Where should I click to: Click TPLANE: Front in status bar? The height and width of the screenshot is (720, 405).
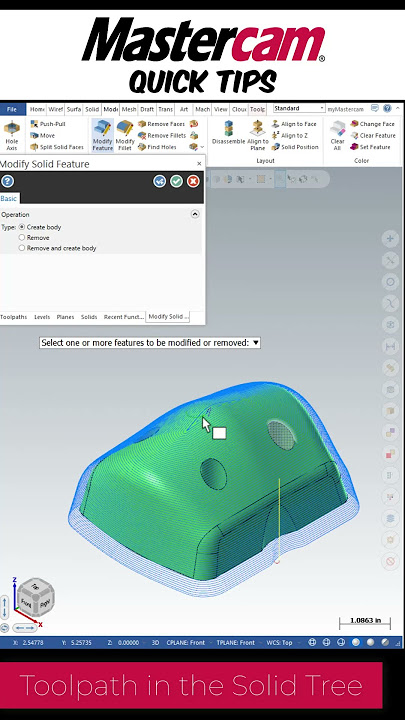tap(235, 642)
